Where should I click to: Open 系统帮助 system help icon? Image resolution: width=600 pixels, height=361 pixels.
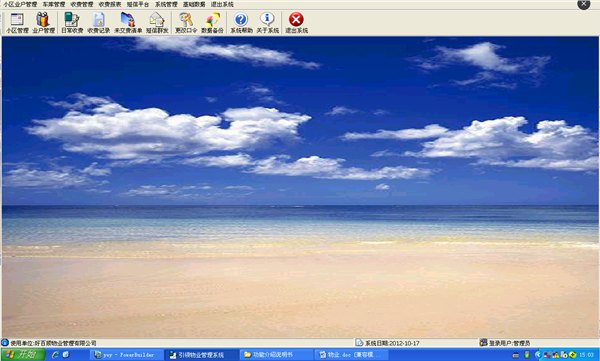(241, 23)
